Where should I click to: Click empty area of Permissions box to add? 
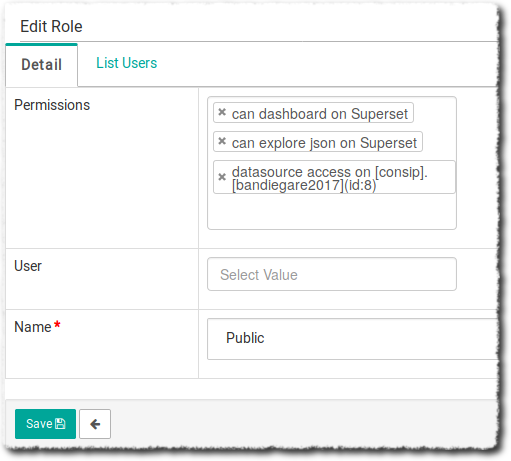click(x=332, y=212)
